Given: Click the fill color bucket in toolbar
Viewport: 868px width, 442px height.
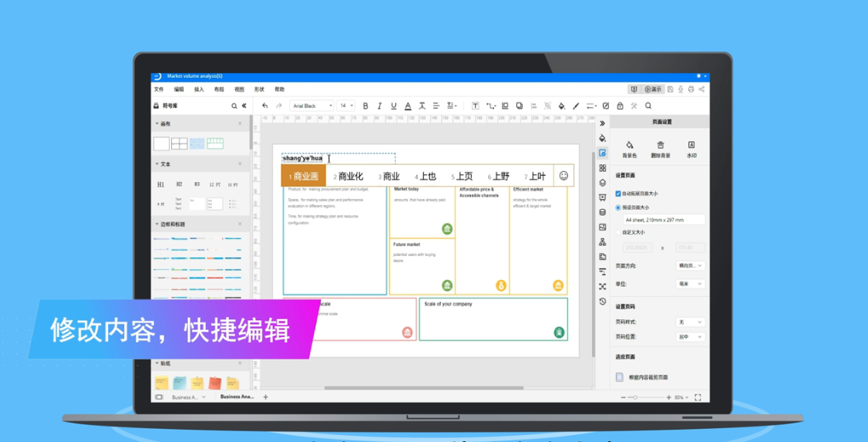Looking at the screenshot, I should pyautogui.click(x=561, y=106).
